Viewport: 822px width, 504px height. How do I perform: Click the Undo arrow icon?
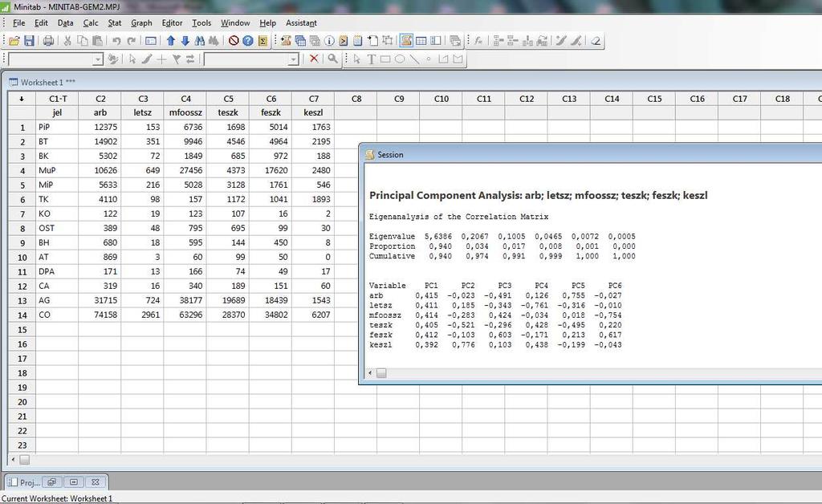click(116, 41)
